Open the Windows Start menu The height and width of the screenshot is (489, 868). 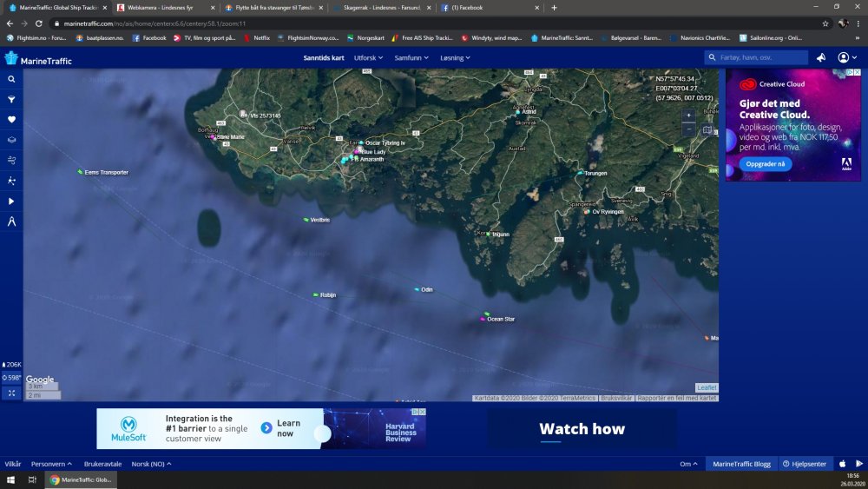[x=10, y=480]
